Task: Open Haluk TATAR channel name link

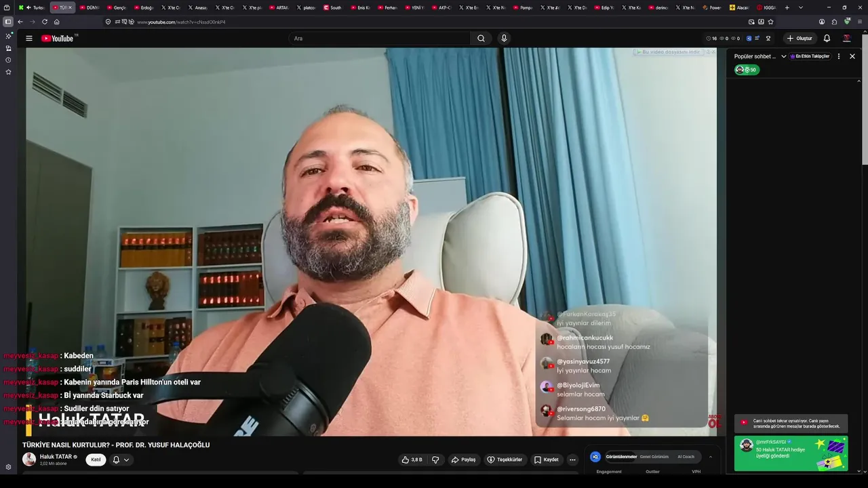Action: click(56, 457)
